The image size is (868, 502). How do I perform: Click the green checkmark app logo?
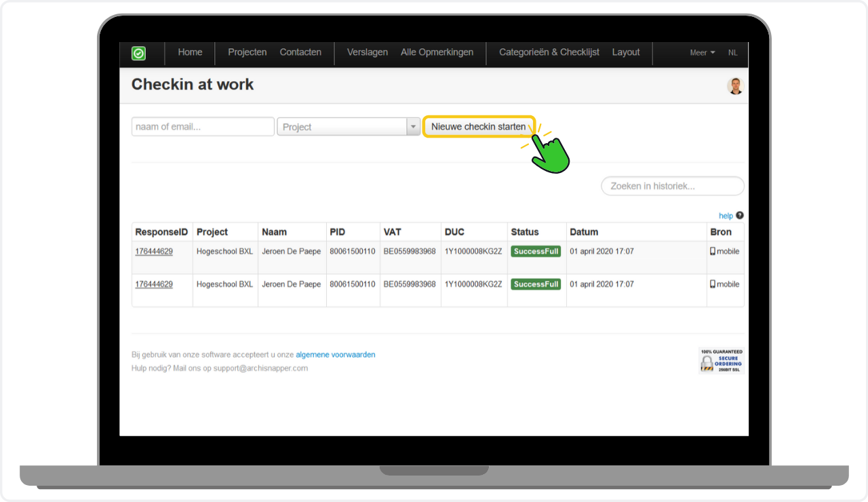pos(138,53)
